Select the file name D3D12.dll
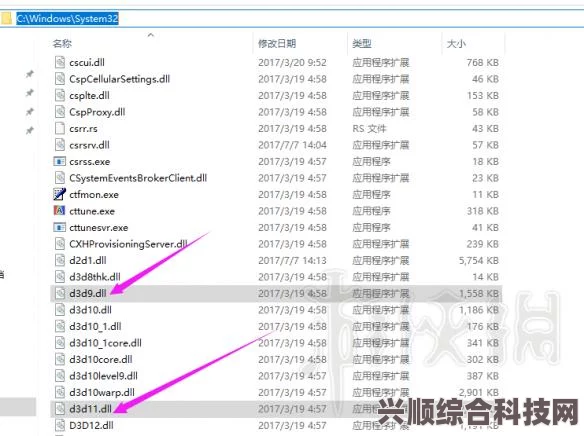 coord(92,425)
